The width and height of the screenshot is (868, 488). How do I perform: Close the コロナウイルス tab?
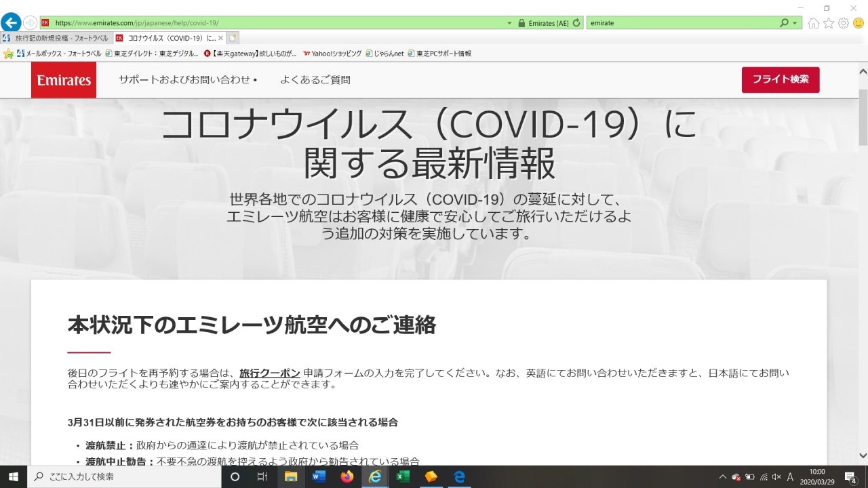[x=220, y=38]
